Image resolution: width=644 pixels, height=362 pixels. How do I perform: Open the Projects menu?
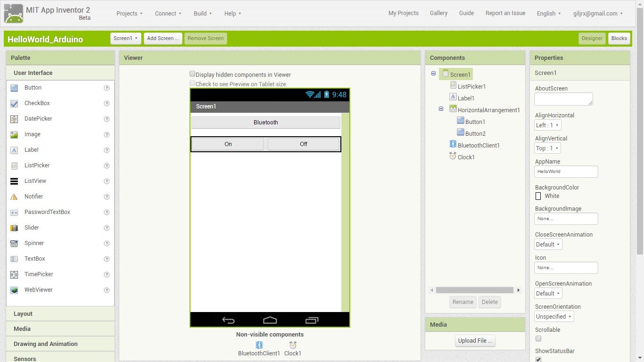129,13
